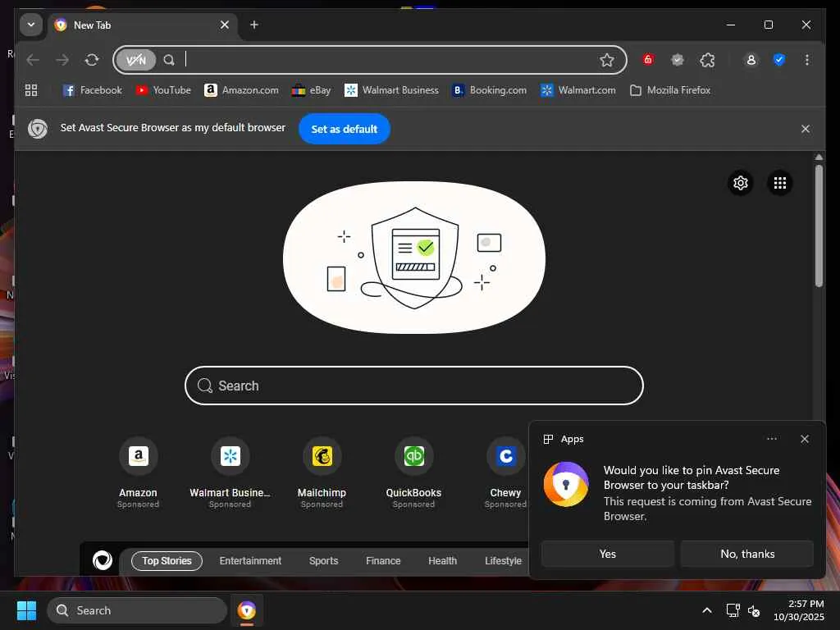The width and height of the screenshot is (840, 630).
Task: Open the Windows Start menu
Action: (x=26, y=610)
